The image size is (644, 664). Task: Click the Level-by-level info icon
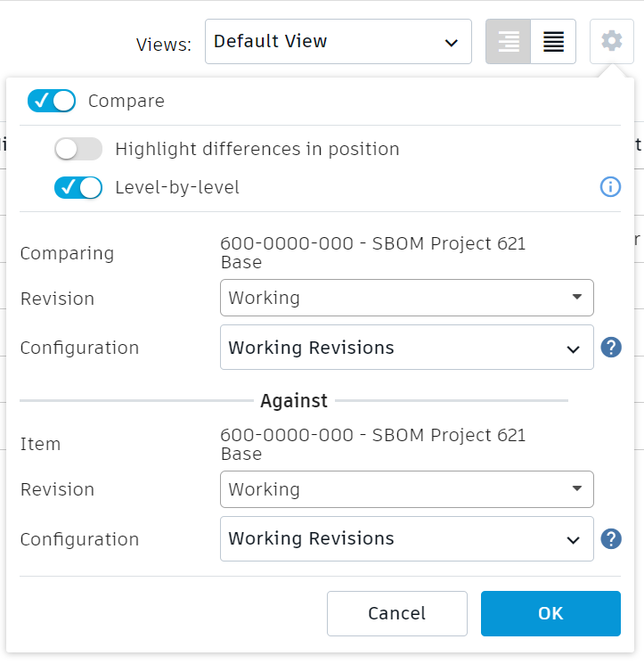610,187
